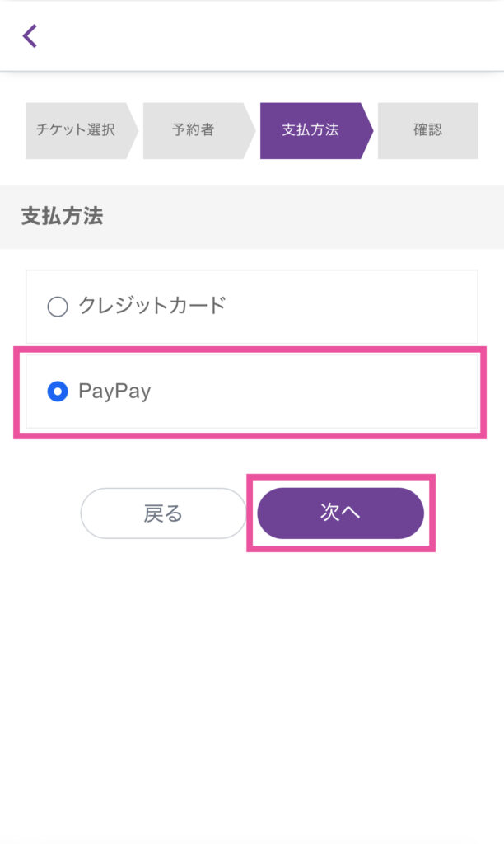This screenshot has width=504, height=844.
Task: Click the pointed arrow tip of 支払方法 step
Action: pos(367,130)
